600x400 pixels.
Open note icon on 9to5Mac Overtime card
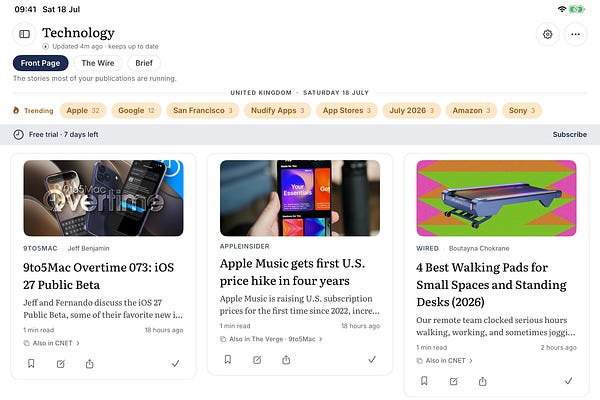60,364
